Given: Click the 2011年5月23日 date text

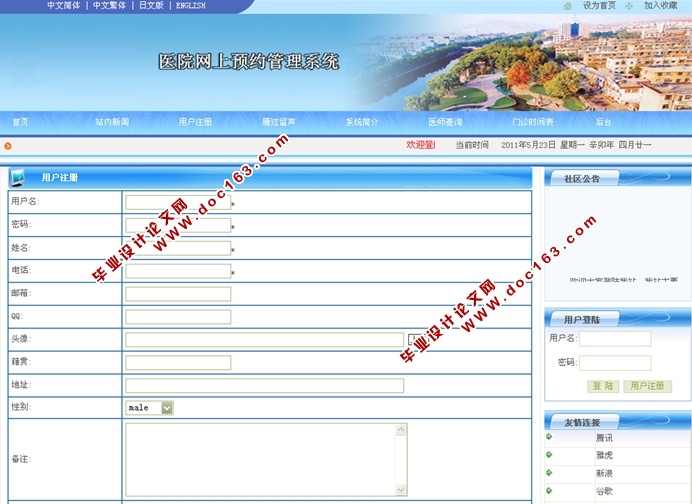Looking at the screenshot, I should point(528,145).
